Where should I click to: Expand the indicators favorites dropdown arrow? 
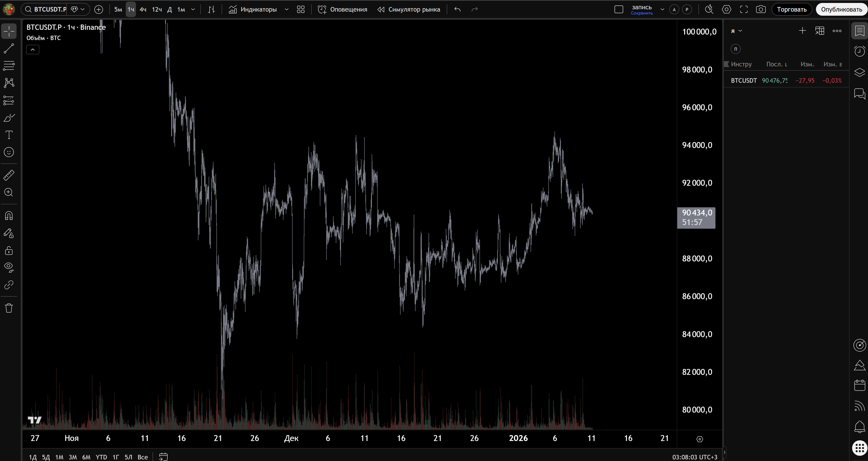point(287,10)
